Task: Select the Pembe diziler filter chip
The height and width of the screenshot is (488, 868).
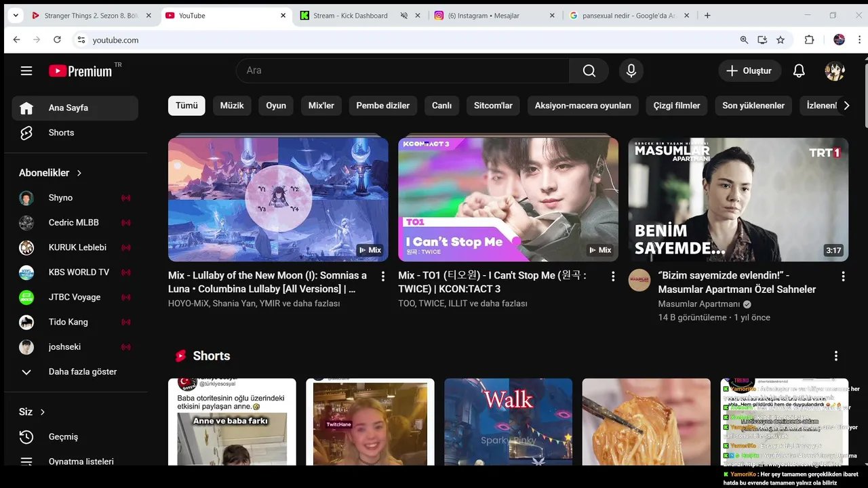Action: point(383,106)
